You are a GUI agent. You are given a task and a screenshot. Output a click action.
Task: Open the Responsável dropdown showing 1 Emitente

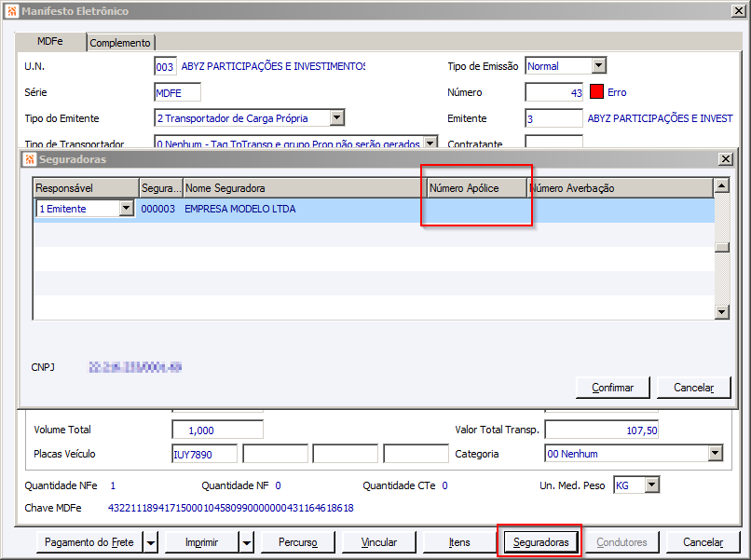[127, 209]
